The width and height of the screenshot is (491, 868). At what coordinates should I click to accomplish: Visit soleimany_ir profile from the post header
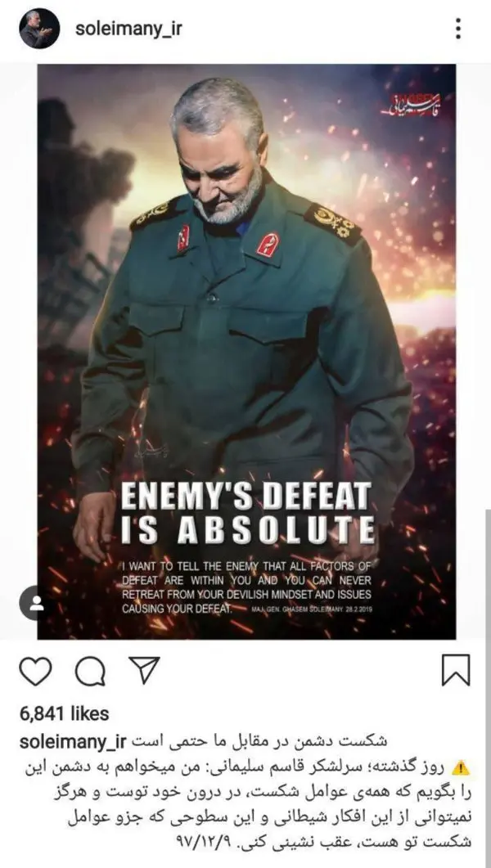tap(128, 29)
